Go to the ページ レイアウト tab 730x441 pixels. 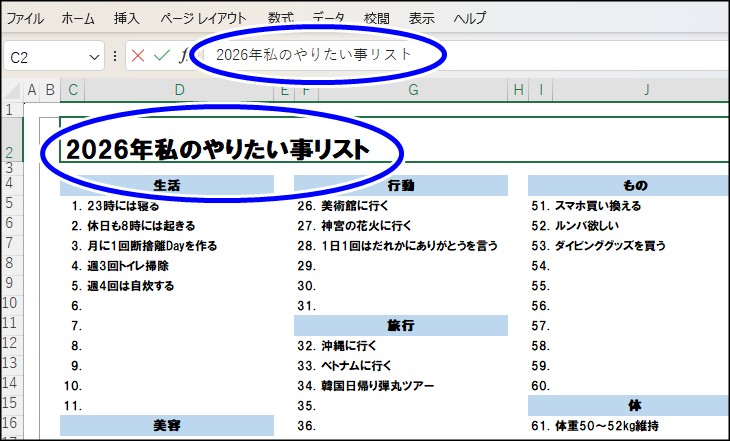203,19
